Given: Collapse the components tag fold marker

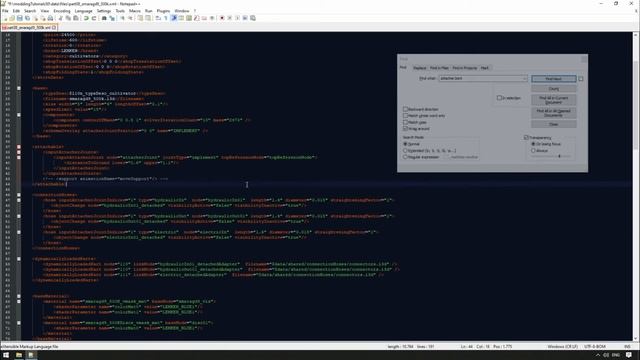Looking at the screenshot, I should pos(19,115).
